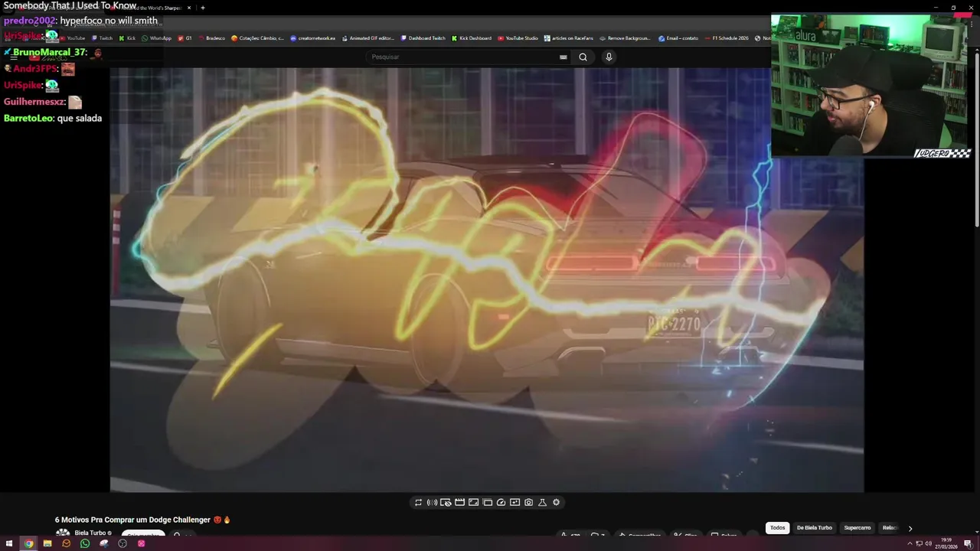The width and height of the screenshot is (980, 551).
Task: Open File Explorer from the taskbar
Action: pyautogui.click(x=47, y=544)
